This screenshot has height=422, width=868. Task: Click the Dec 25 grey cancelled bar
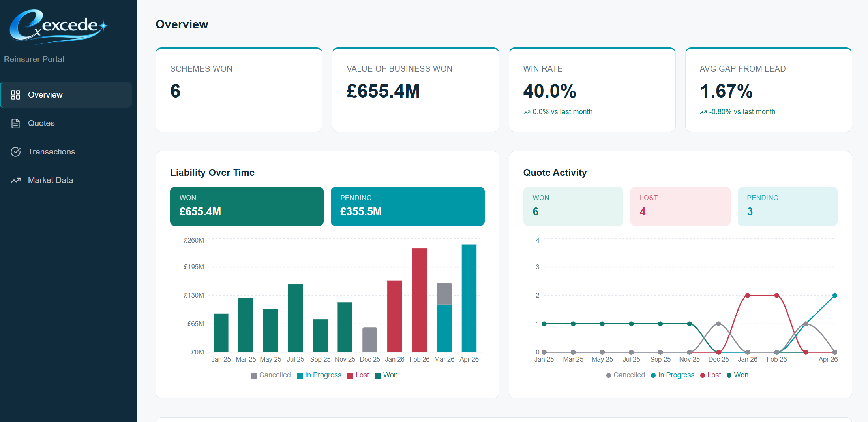pos(370,339)
